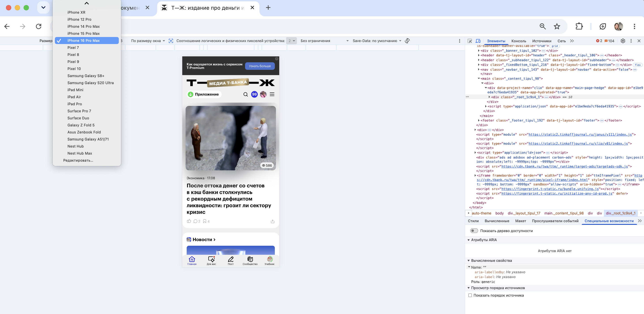Open notifications badge 99

tap(254, 94)
